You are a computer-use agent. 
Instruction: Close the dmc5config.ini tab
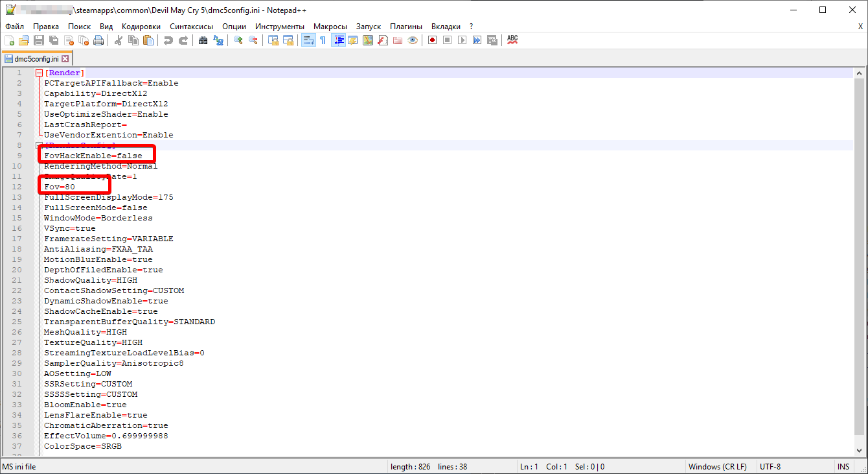65,58
